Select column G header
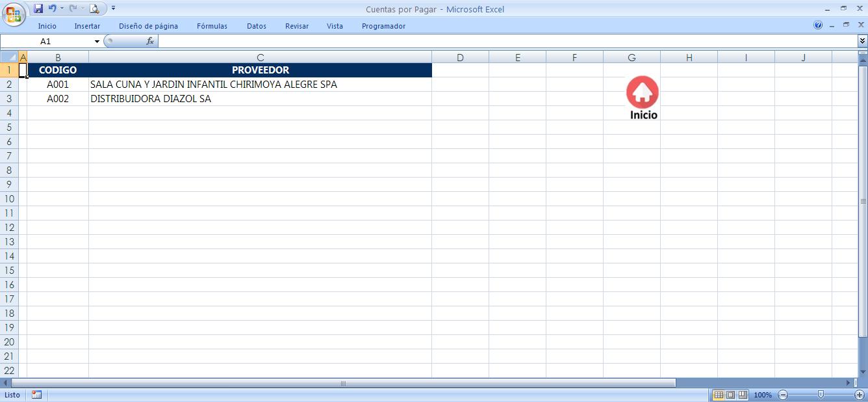Viewport: 868px width, 402px height. (632, 57)
